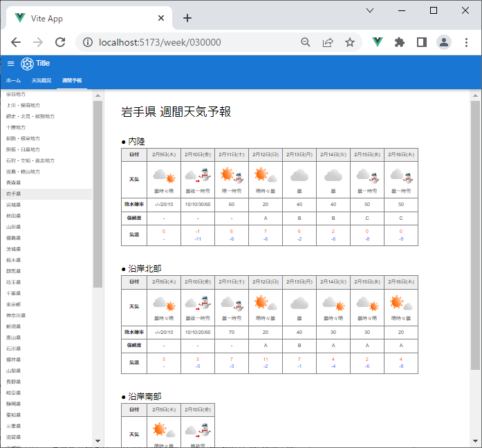Open 静岡県 weekly forecast
The width and height of the screenshot is (482, 448).
coord(46,404)
